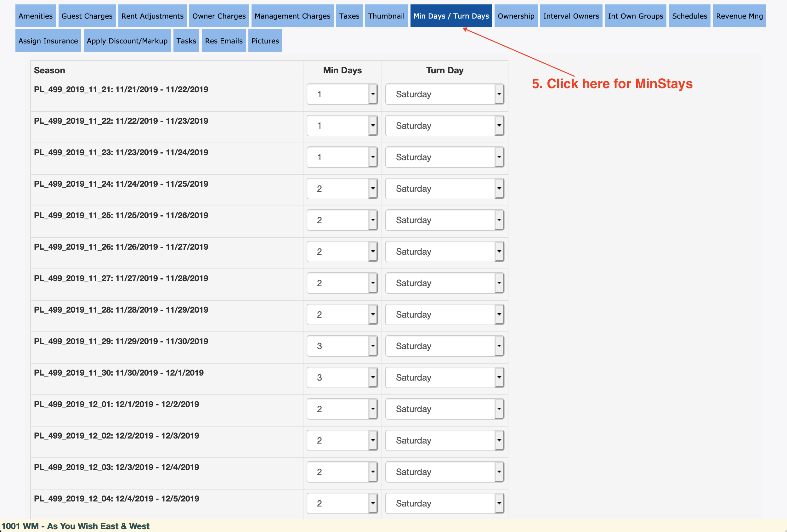Open Apply Discount/Markup tab
Viewport: 787px width, 532px height.
(x=127, y=41)
